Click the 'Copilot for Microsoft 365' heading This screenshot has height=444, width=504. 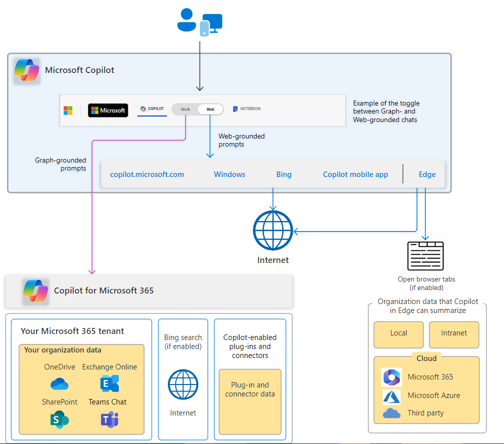coord(104,290)
